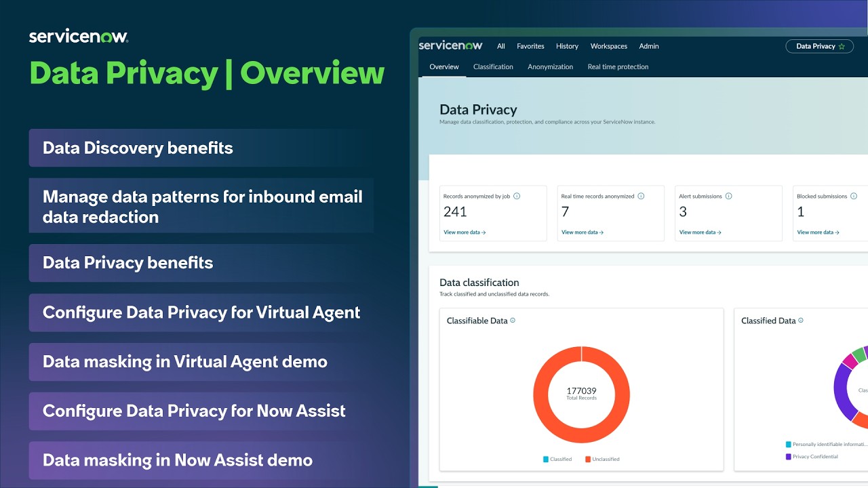Open the Workspaces menu
The height and width of the screenshot is (488, 868).
[x=609, y=46]
